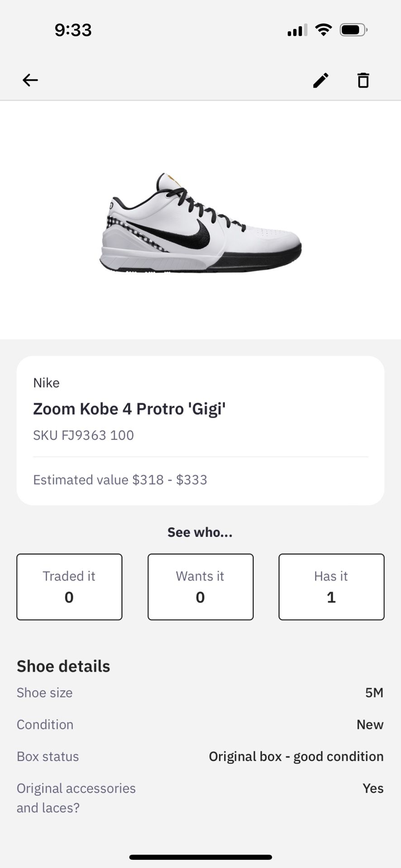Open the Has it list

[x=331, y=587]
